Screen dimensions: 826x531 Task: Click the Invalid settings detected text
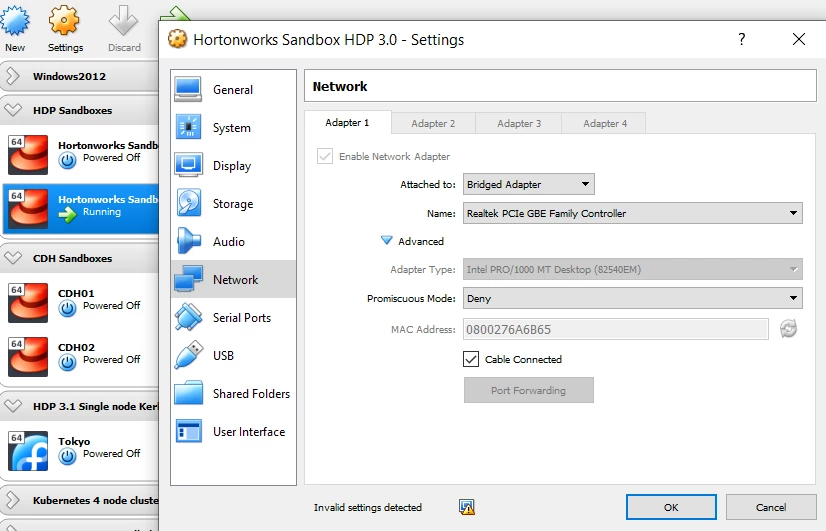click(x=368, y=507)
